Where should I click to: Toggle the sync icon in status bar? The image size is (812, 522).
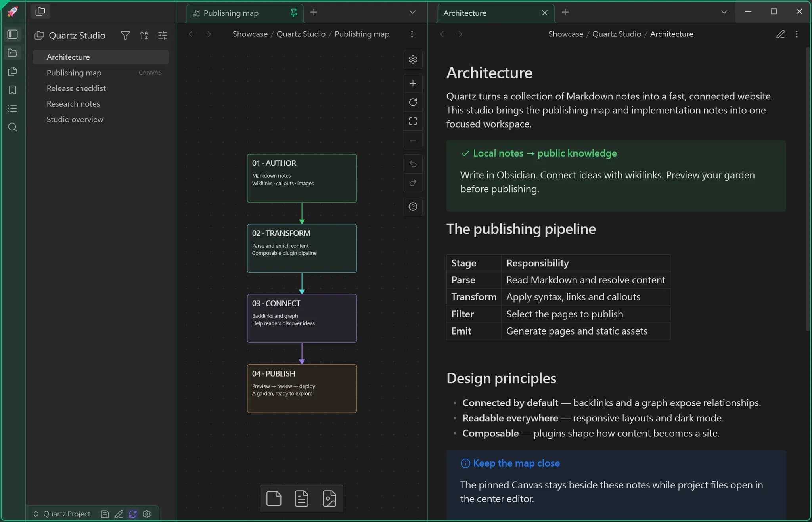tap(133, 514)
